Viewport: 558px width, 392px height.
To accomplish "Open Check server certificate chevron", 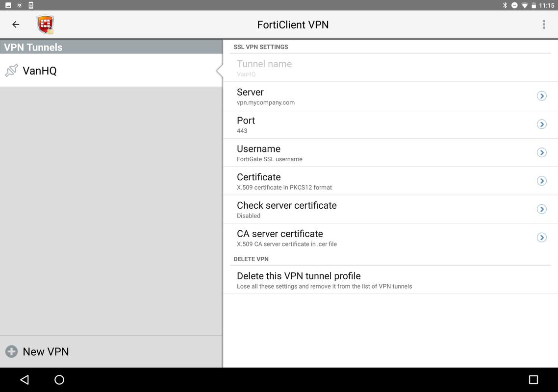I will [x=541, y=209].
